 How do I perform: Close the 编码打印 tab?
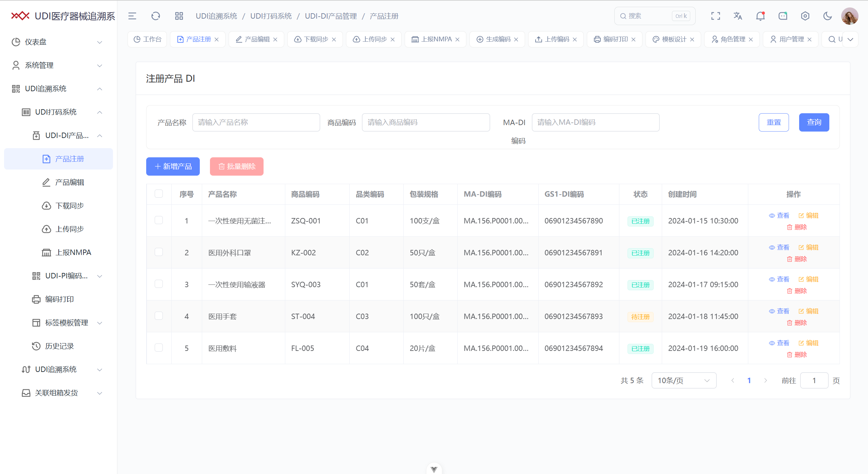634,39
